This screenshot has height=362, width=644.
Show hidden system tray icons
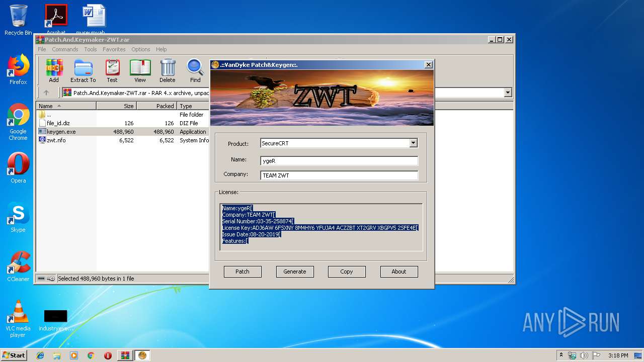[x=561, y=355]
